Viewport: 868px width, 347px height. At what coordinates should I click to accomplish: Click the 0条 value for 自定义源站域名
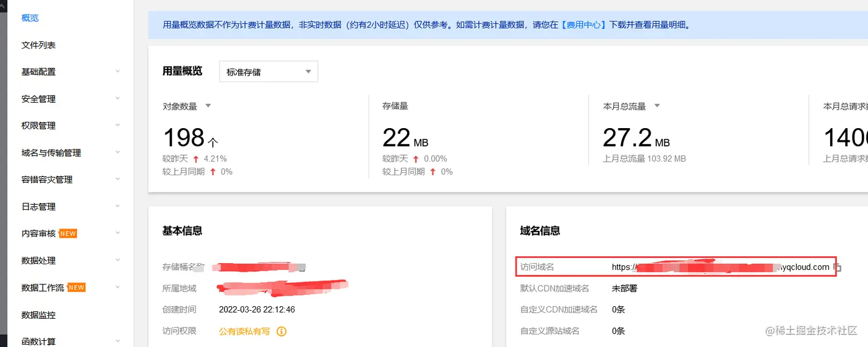(618, 330)
